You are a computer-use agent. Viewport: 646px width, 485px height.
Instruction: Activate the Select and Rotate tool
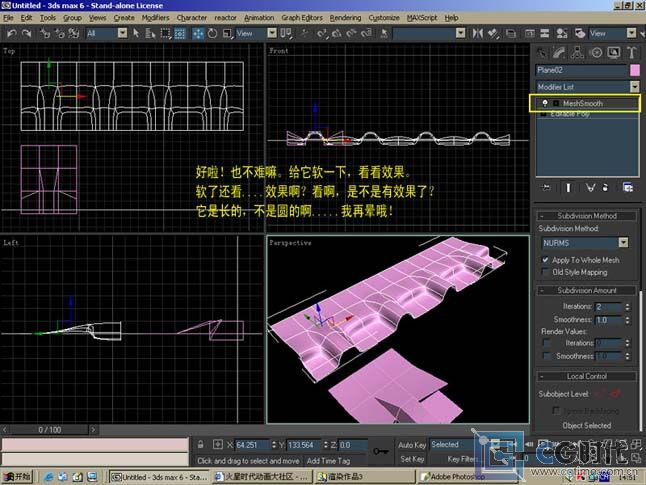(213, 33)
